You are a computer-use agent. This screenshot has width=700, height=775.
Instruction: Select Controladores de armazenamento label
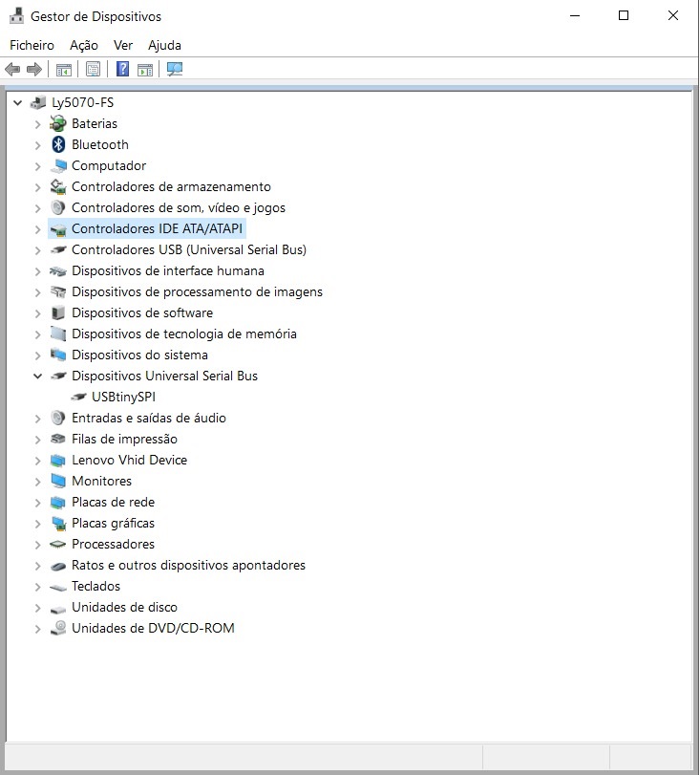(x=171, y=186)
